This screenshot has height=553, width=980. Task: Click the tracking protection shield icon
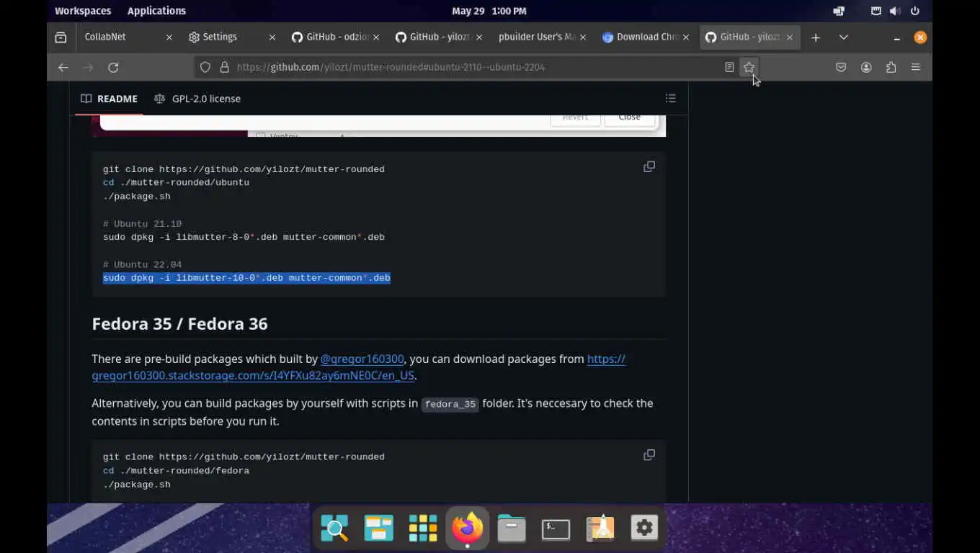click(x=205, y=67)
